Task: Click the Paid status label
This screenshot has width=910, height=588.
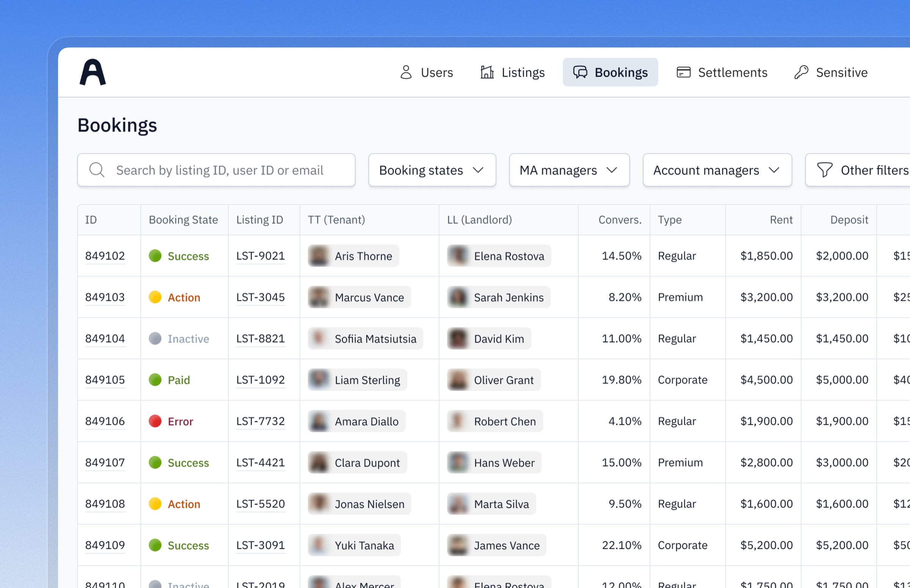Action: [179, 380]
